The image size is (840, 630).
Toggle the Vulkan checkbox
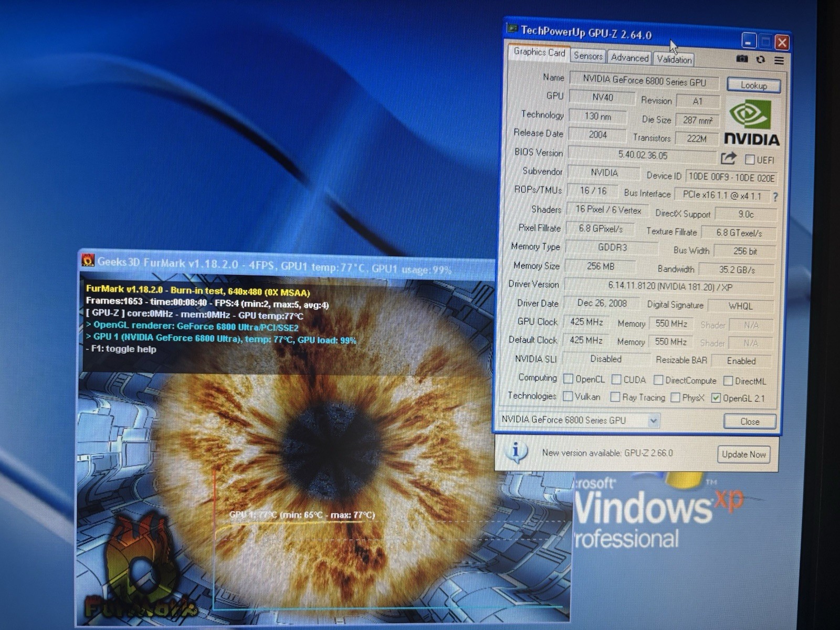point(568,396)
